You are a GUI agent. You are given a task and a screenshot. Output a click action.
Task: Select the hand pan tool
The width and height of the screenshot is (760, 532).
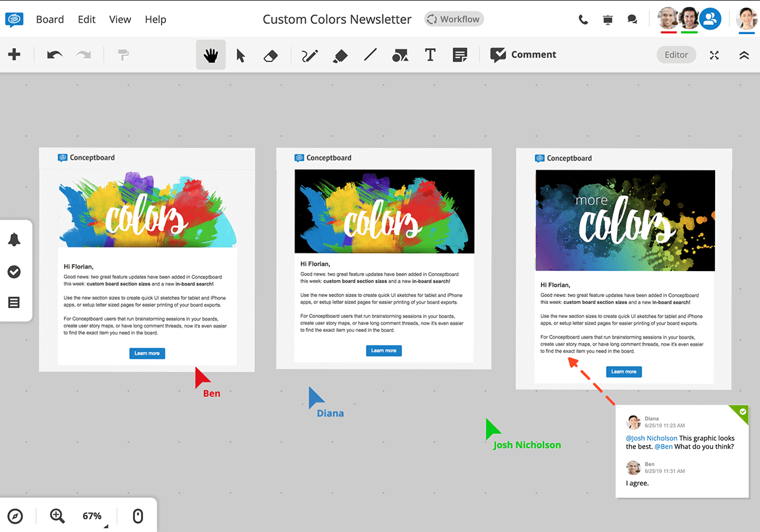(x=211, y=55)
